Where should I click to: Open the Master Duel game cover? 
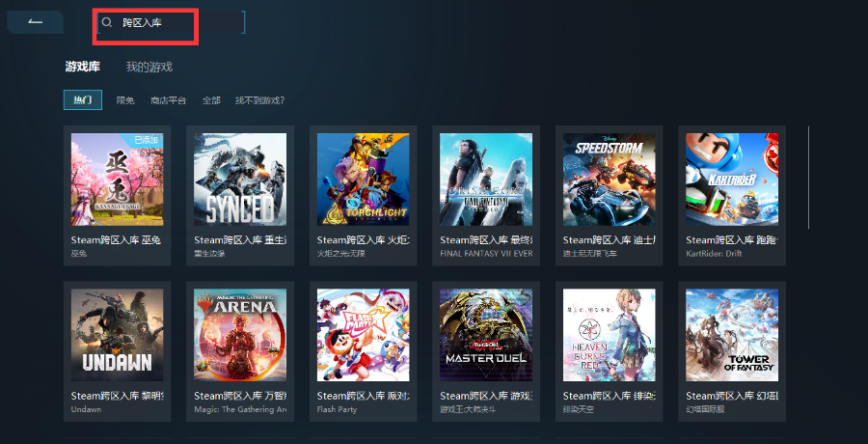tap(486, 335)
